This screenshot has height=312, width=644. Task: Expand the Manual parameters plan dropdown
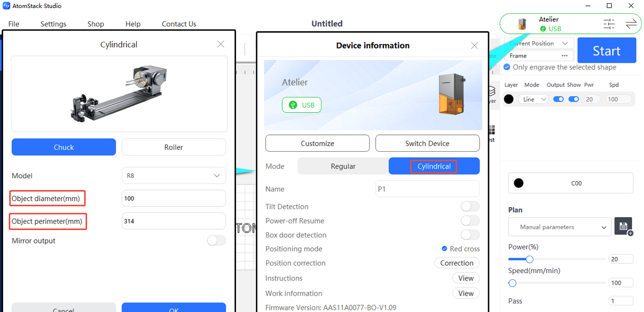point(560,227)
